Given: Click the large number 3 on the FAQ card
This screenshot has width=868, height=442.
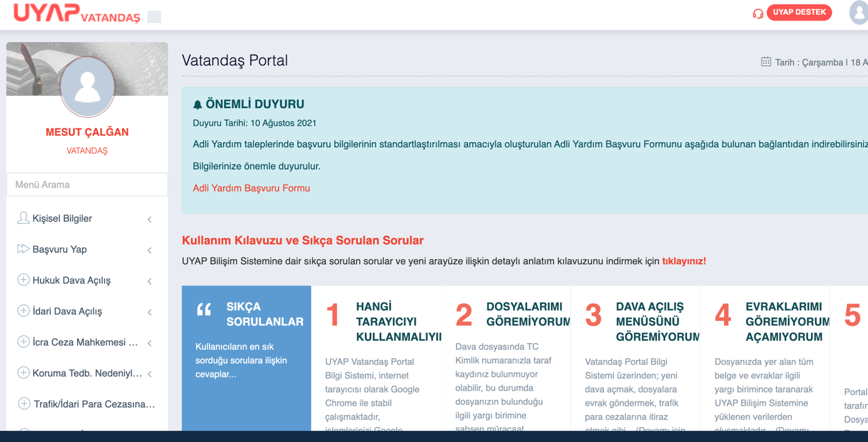Looking at the screenshot, I should tap(593, 315).
